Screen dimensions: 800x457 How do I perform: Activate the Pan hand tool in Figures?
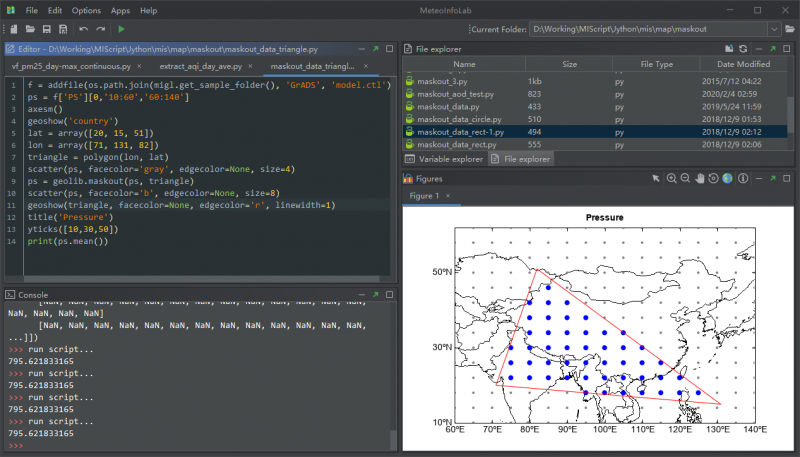tap(699, 178)
